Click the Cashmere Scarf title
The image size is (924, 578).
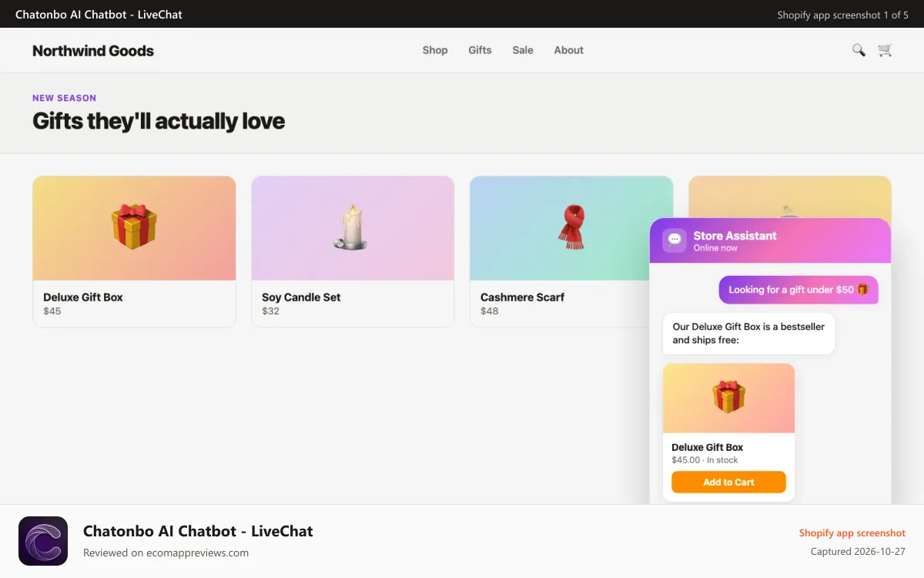523,297
